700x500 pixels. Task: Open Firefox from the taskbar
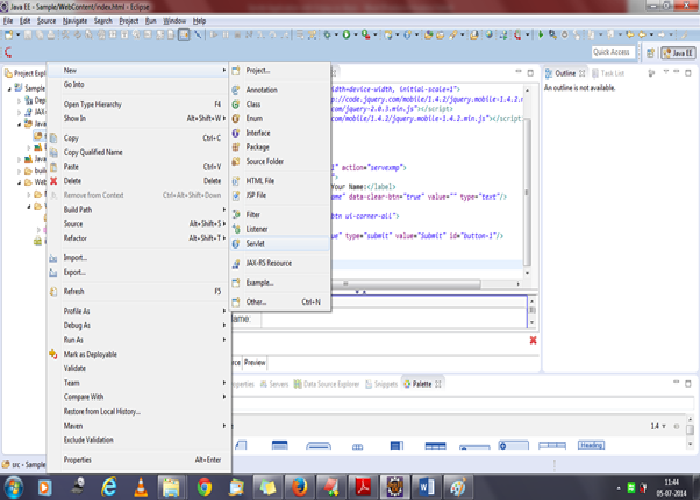pos(300,487)
